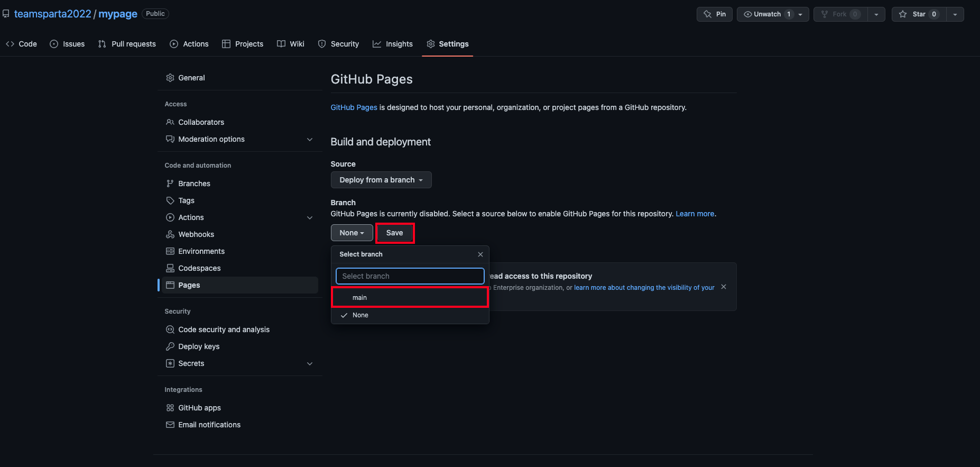The width and height of the screenshot is (980, 467).
Task: Open the Deploy from a branch dropdown
Action: 381,180
